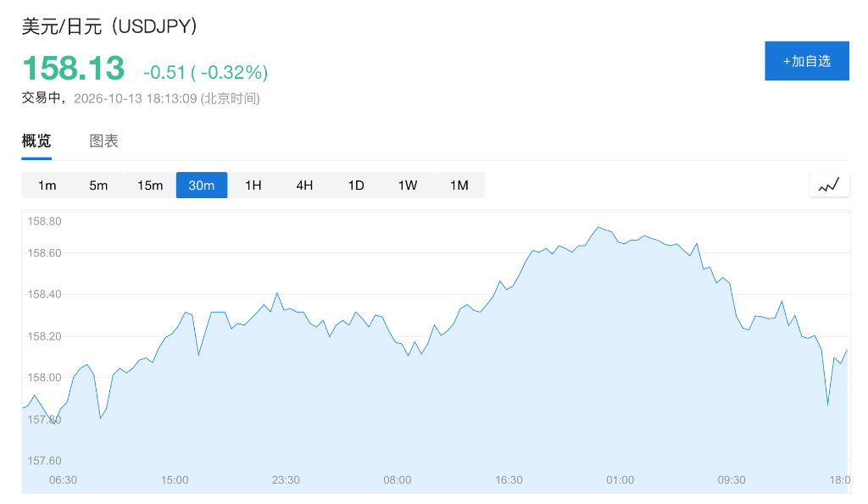
Task: Switch chart to 4H interval
Action: pos(304,186)
